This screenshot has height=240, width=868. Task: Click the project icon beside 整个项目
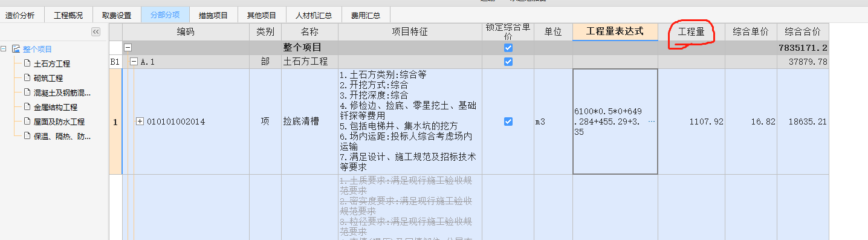(16, 49)
